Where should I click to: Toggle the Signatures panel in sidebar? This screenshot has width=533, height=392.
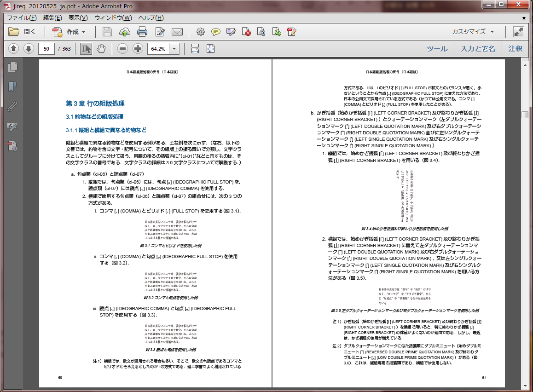12,126
